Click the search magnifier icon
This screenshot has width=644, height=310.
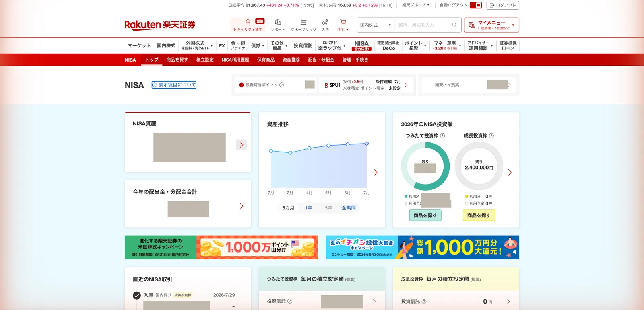coord(454,25)
